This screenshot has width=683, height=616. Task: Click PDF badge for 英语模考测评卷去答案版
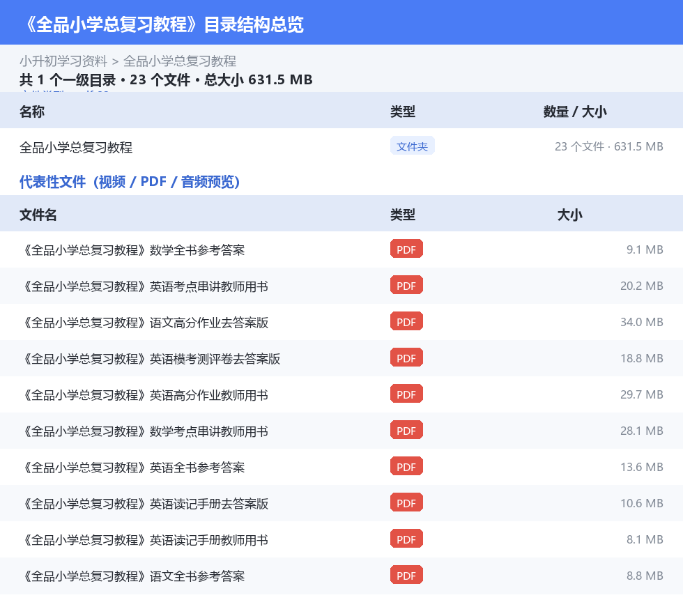(406, 357)
